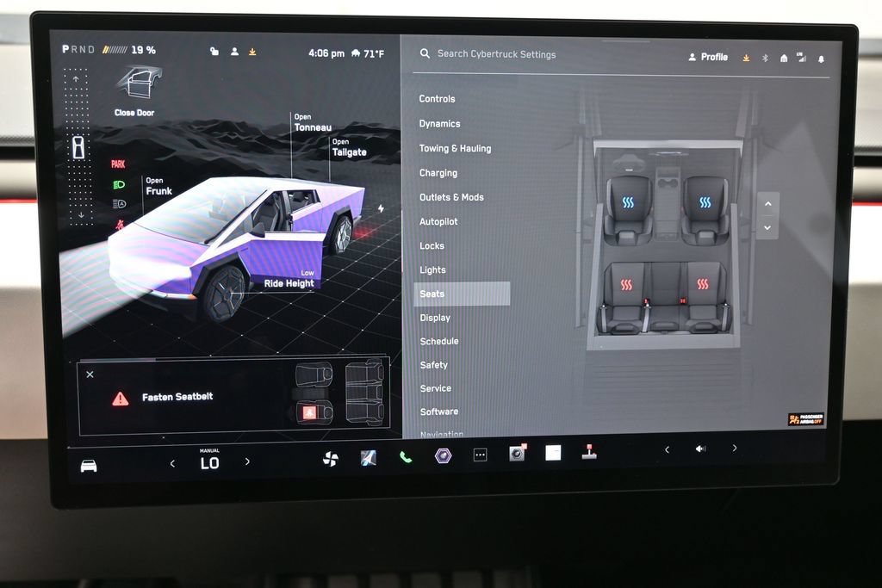Open the Controls settings menu
Screen dimensions: 882x588
(x=437, y=99)
